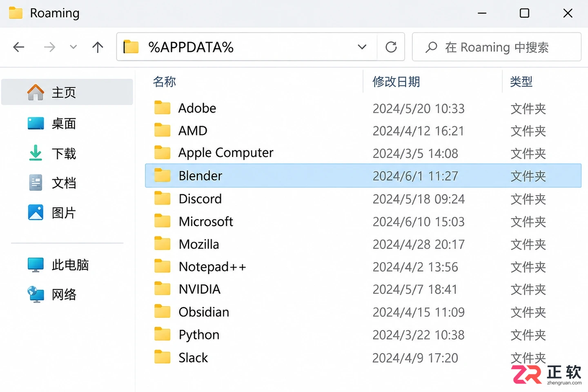
Task: Maximize the Roaming window
Action: pos(524,13)
